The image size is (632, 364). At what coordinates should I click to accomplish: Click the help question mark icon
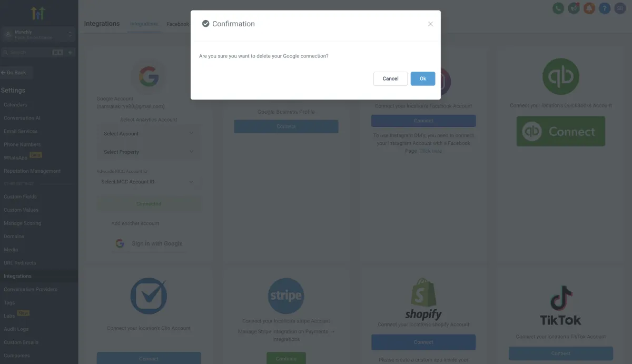[x=605, y=8]
